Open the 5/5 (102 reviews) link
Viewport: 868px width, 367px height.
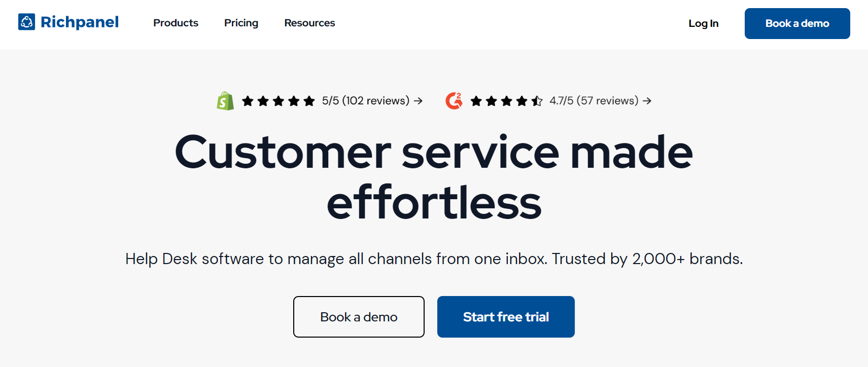[x=365, y=101]
